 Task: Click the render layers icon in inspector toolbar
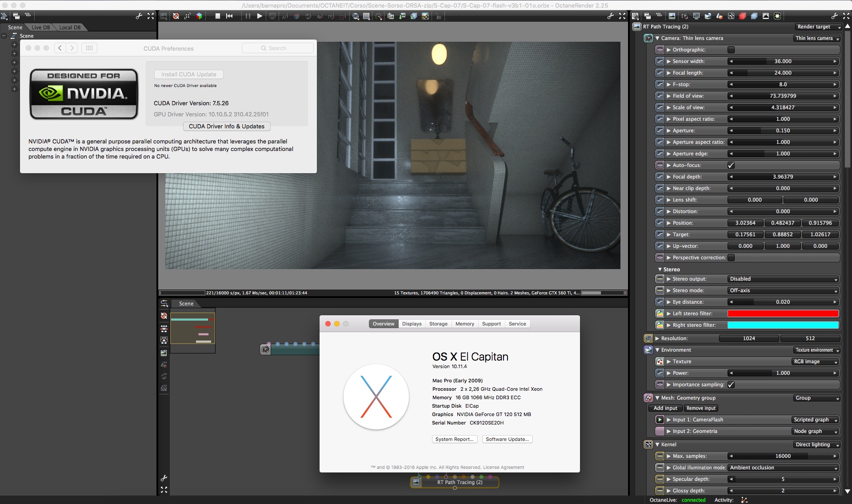pos(754,16)
